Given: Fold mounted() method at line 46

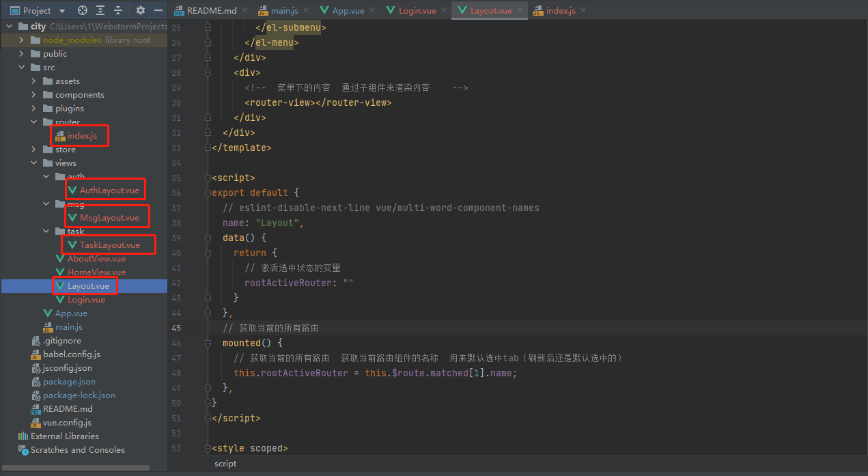Looking at the screenshot, I should [208, 343].
